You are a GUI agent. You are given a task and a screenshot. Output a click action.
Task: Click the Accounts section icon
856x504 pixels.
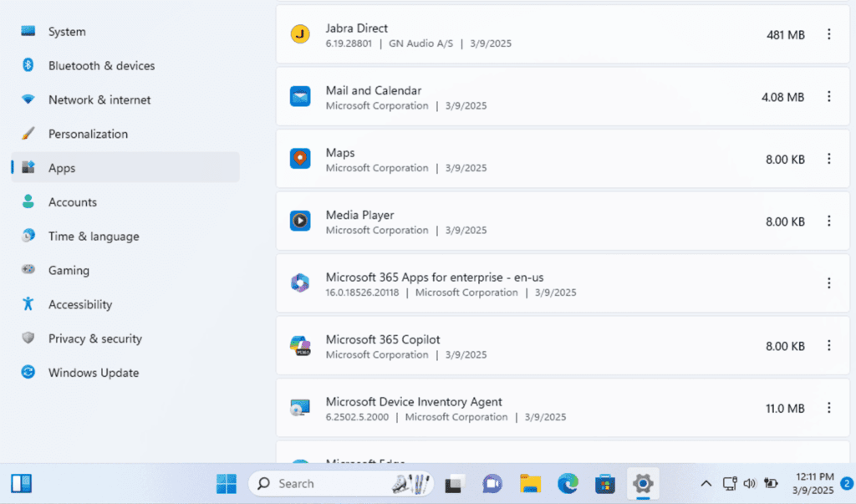click(x=29, y=202)
